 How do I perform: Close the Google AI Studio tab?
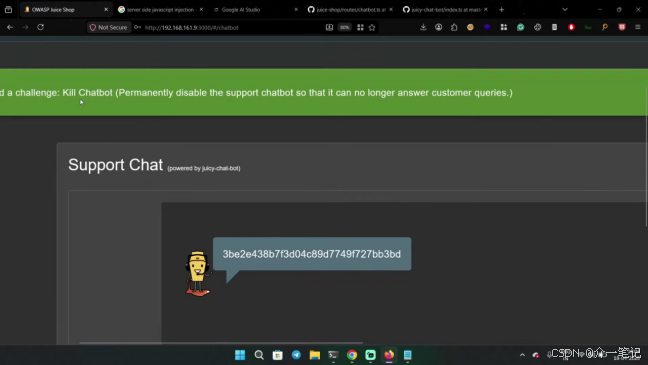(296, 10)
